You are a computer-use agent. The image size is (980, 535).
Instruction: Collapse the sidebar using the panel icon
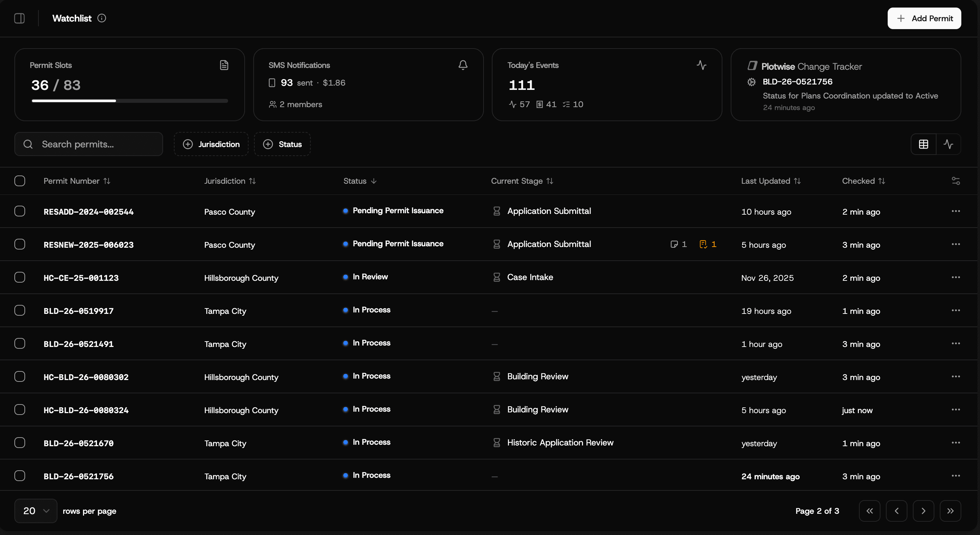(19, 18)
